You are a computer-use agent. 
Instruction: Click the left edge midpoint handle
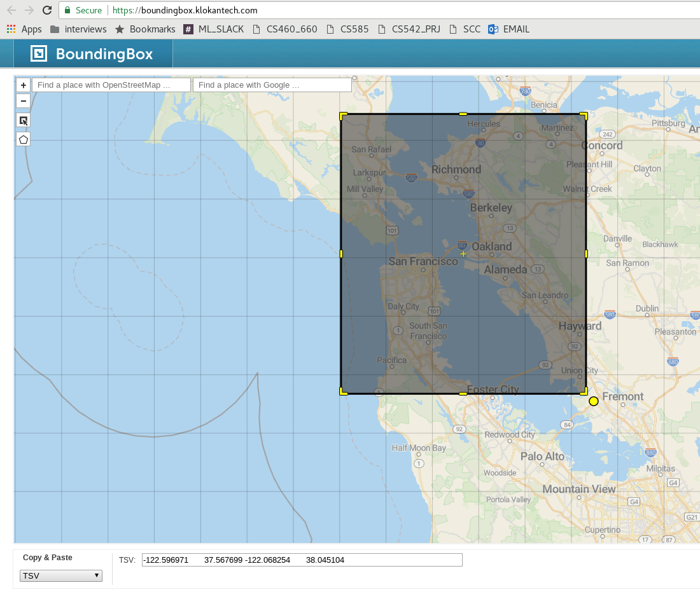pos(342,254)
